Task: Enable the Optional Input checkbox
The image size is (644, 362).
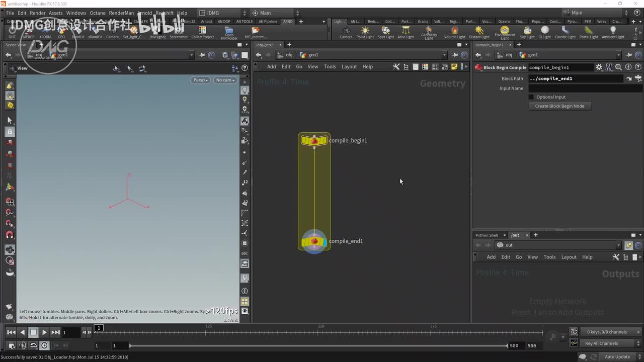Action: point(531,97)
